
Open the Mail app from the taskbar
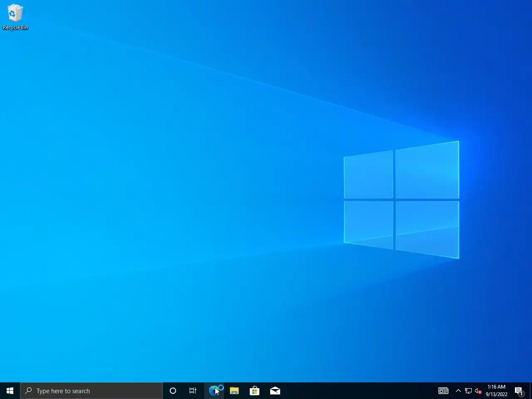point(275,391)
